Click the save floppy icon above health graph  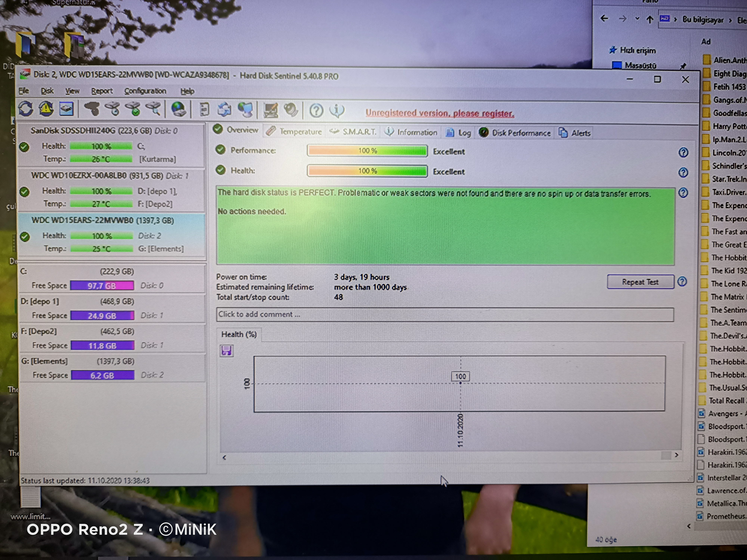pyautogui.click(x=226, y=350)
